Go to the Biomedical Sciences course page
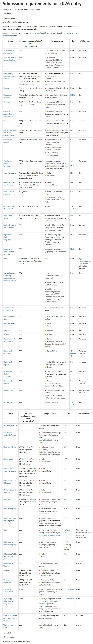The height and width of the screenshot is (644, 93). pyautogui.click(x=8, y=96)
